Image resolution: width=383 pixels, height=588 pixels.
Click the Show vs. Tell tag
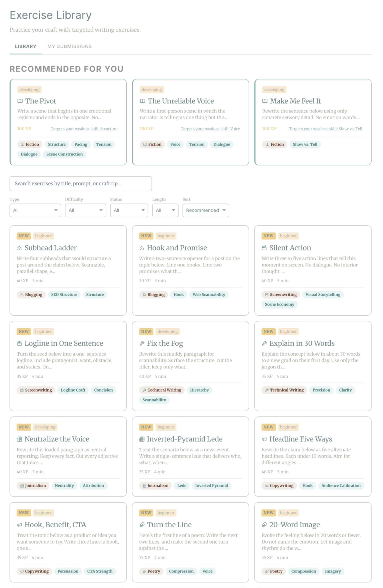(305, 145)
